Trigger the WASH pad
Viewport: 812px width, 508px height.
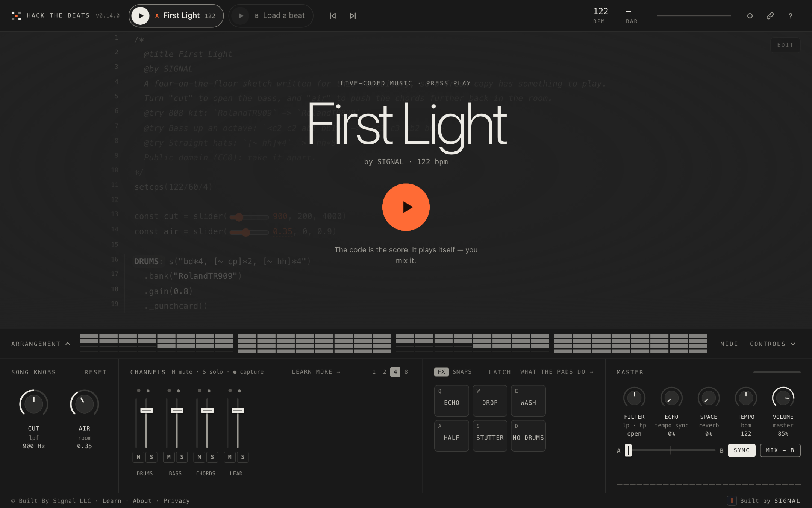(528, 400)
